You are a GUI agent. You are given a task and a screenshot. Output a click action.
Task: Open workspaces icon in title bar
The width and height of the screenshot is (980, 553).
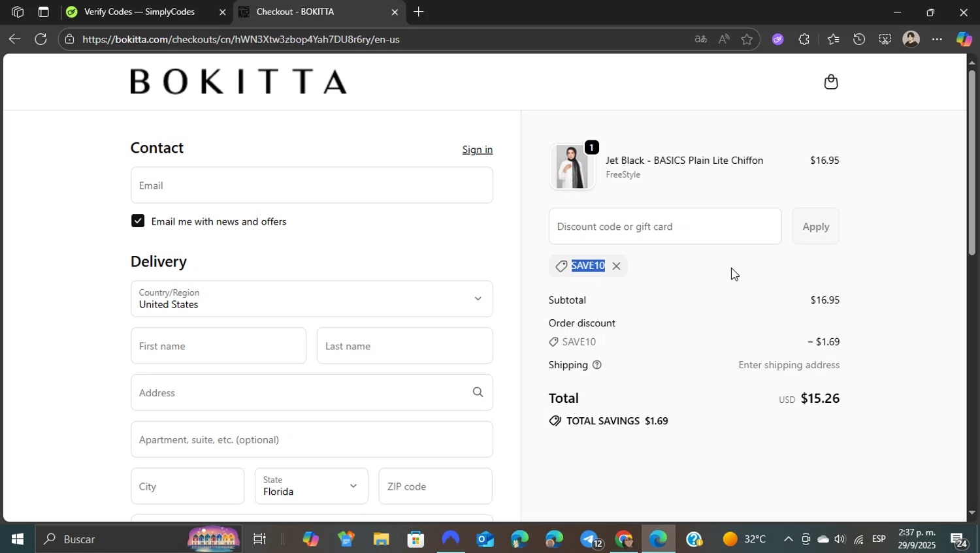point(18,12)
